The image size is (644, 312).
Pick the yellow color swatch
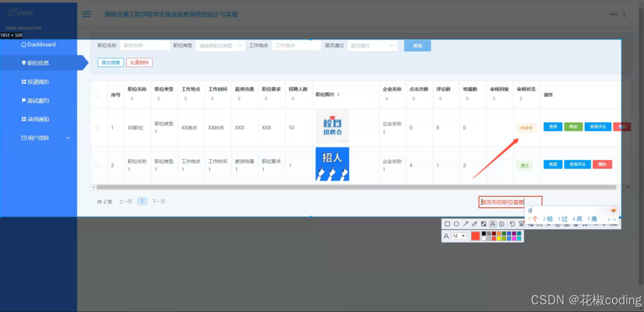(499, 239)
